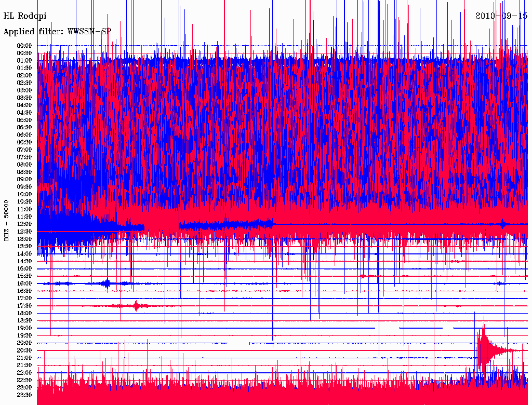Select the 23:30 time row label
Viewport: 532px width, 405px height.
tap(24, 395)
